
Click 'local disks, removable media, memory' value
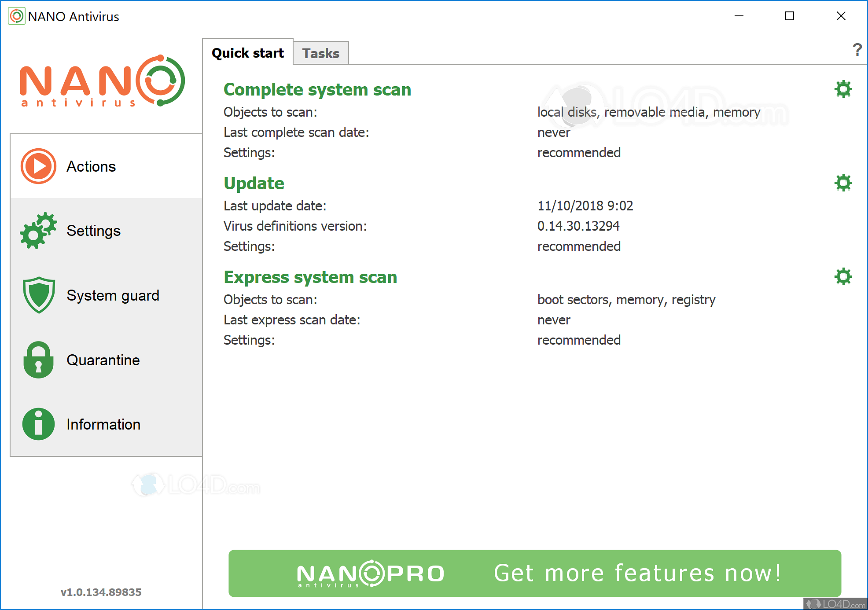649,112
